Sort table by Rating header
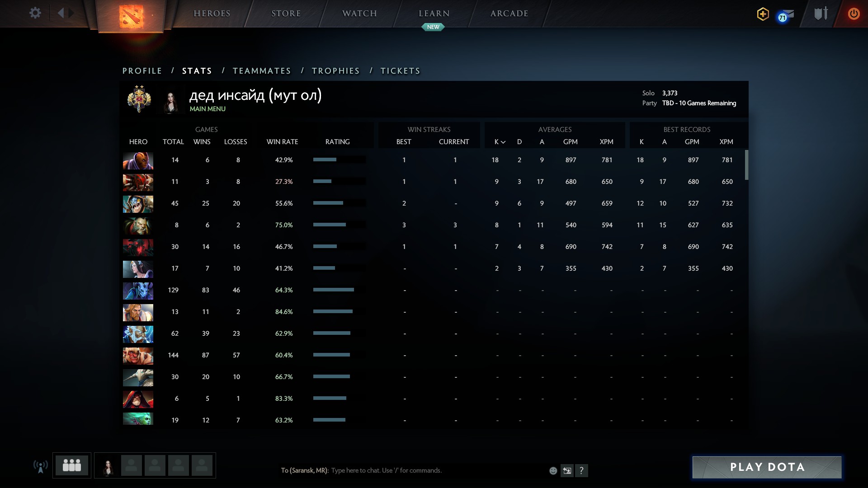This screenshot has width=868, height=488. 337,142
